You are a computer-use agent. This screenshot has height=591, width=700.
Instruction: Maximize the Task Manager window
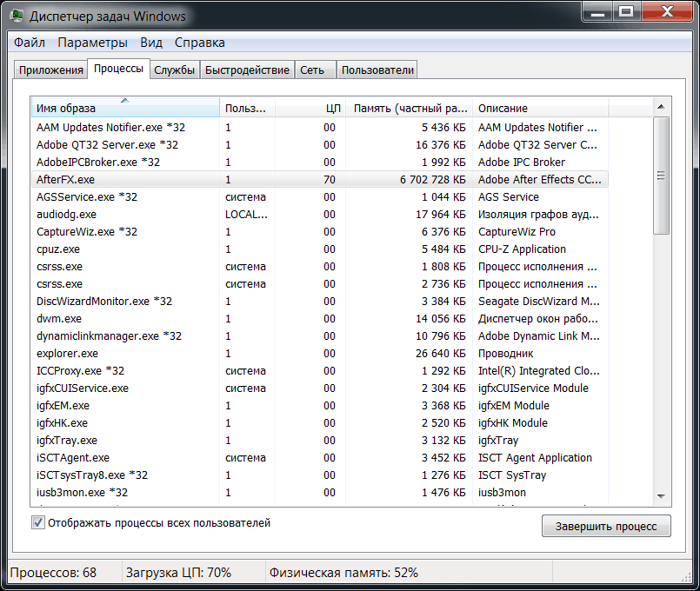click(x=626, y=11)
